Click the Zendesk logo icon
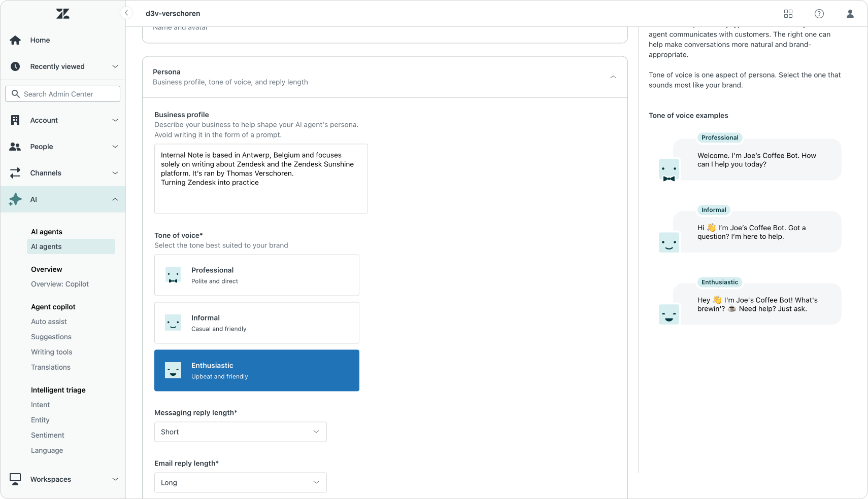 63,14
